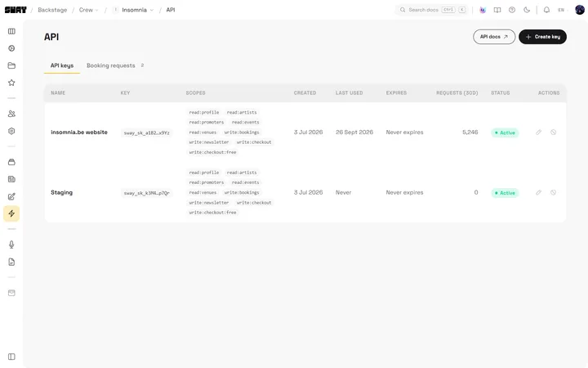Open the tray/inbox icon in sidebar
Viewport: 588px width, 368px height.
tap(11, 162)
